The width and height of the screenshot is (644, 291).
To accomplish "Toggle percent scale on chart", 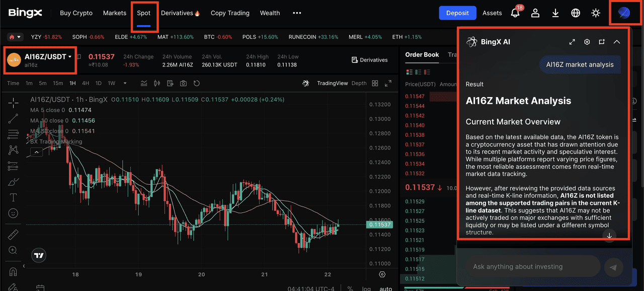I will click(x=350, y=288).
